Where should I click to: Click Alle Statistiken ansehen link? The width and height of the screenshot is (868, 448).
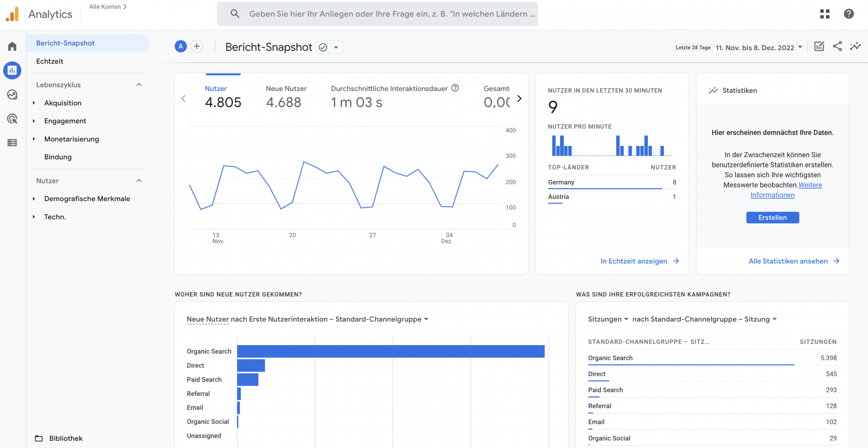coord(794,261)
